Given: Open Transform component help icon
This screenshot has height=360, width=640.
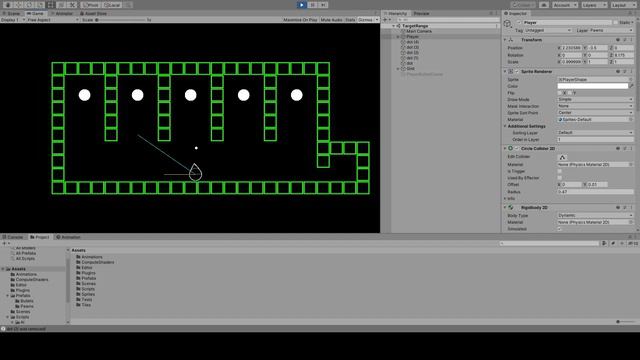Looking at the screenshot, I should [x=618, y=40].
